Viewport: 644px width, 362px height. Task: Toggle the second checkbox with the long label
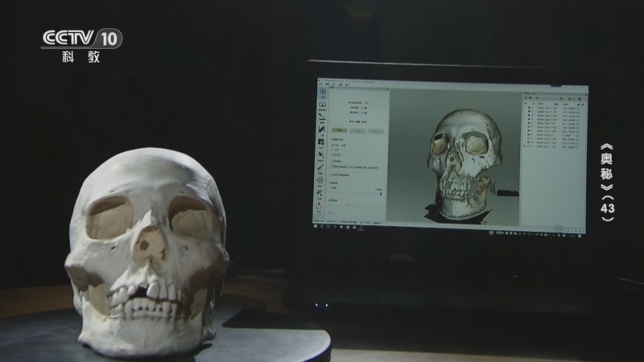tap(331, 167)
